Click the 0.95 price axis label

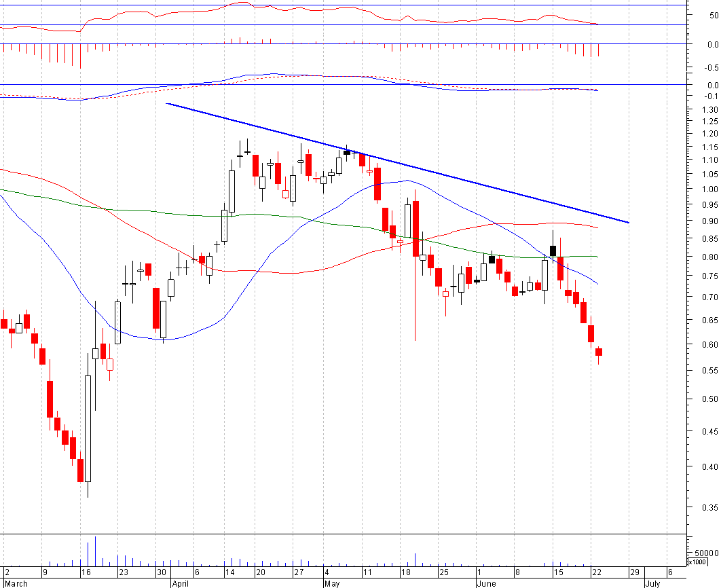click(x=710, y=204)
